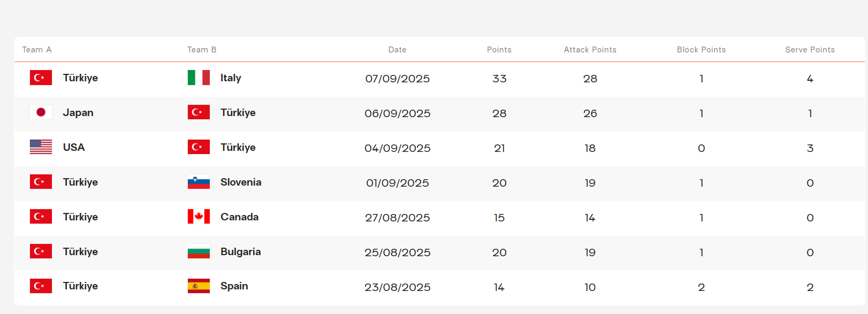Click the Slovenia flag icon
This screenshot has width=868, height=314.
coord(199,182)
